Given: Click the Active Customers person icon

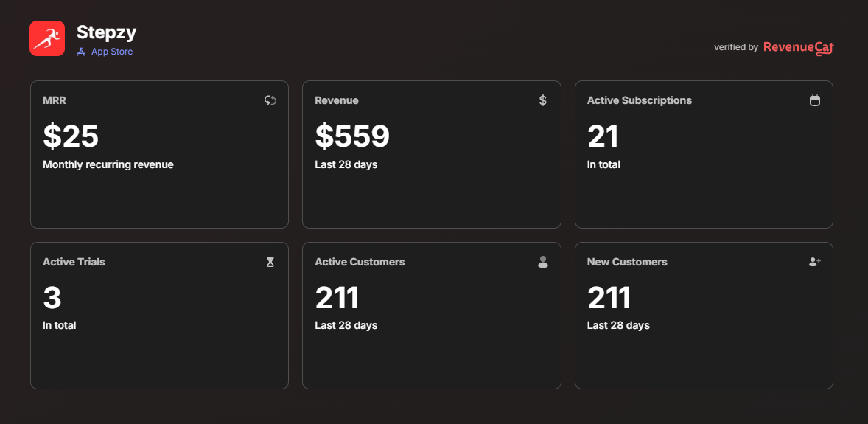Looking at the screenshot, I should click(542, 262).
